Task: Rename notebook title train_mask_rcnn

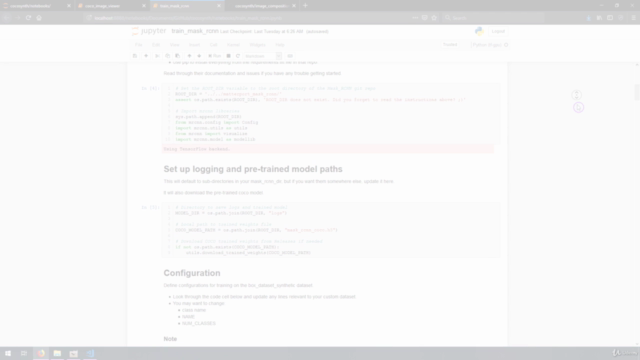Action: (195, 31)
